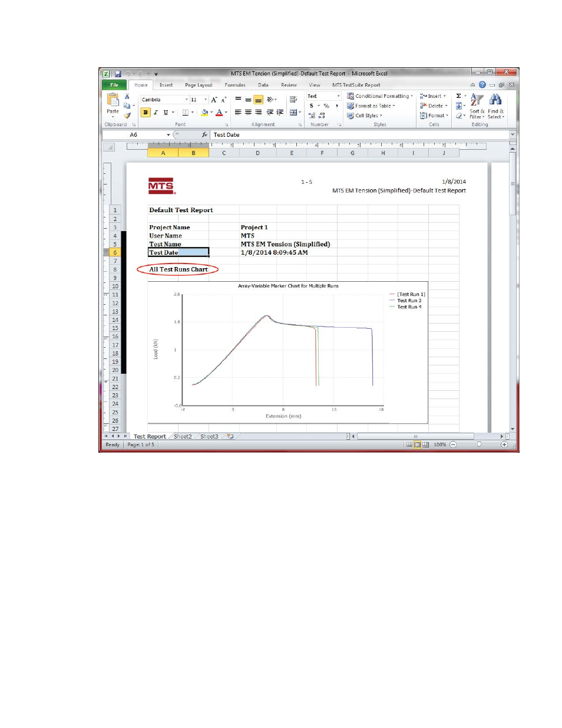Click the Insert Worksheet tab icon
Image resolution: width=562 pixels, height=728 pixels.
[230, 437]
